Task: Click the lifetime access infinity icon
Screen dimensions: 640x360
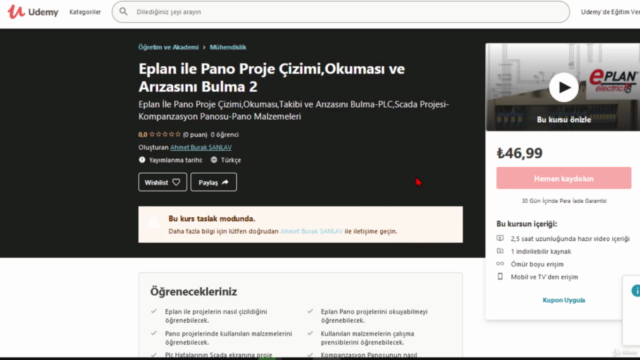Action: [500, 264]
